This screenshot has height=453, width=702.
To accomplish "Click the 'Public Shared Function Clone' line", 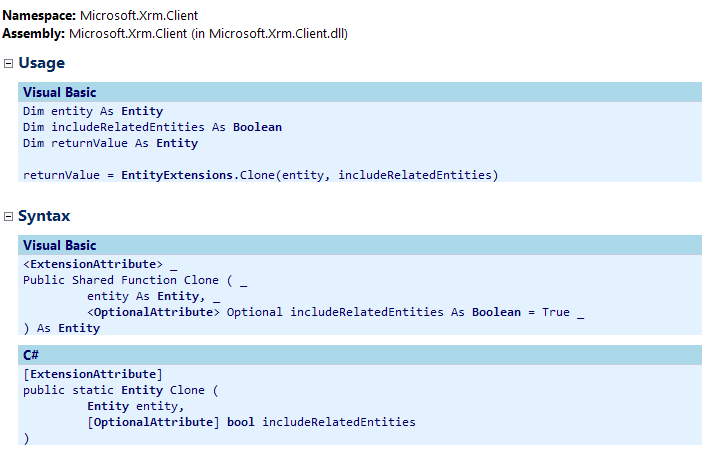I will click(135, 280).
